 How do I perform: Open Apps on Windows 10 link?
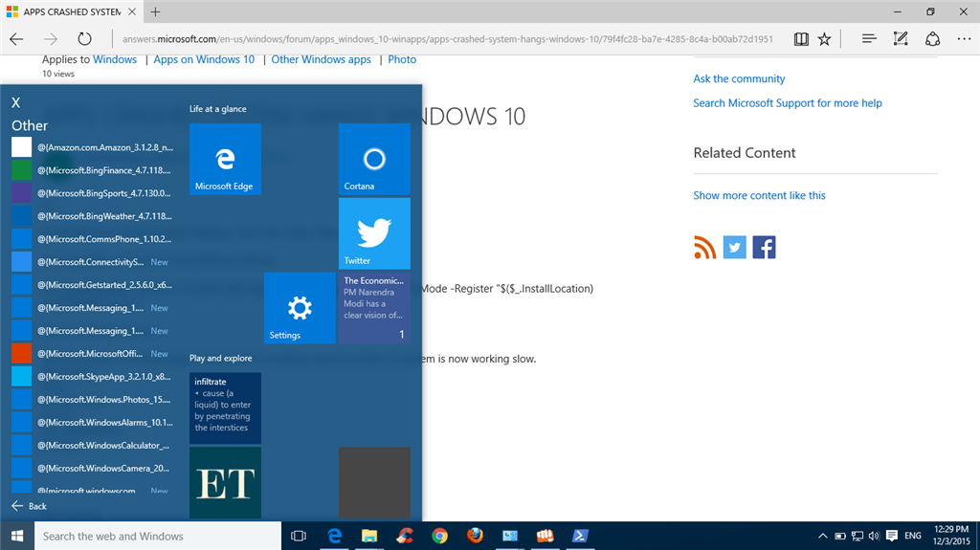pyautogui.click(x=205, y=59)
